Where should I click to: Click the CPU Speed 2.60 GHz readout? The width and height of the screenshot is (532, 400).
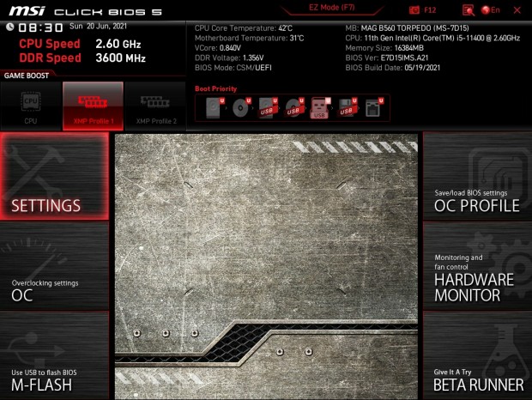tap(80, 44)
